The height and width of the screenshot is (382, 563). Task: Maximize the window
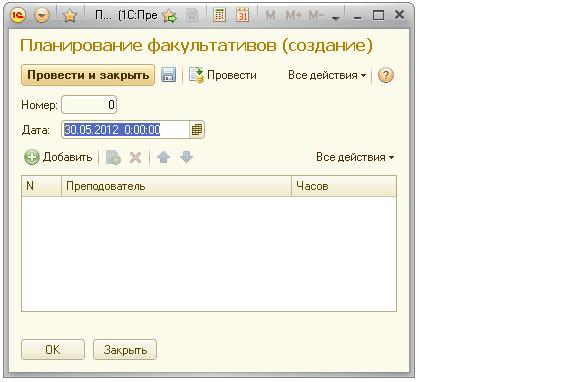(378, 15)
